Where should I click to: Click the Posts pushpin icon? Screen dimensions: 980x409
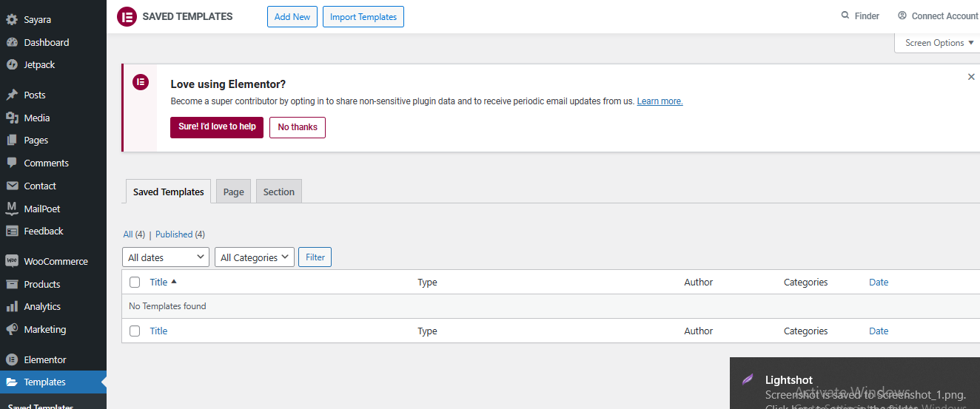coord(12,95)
